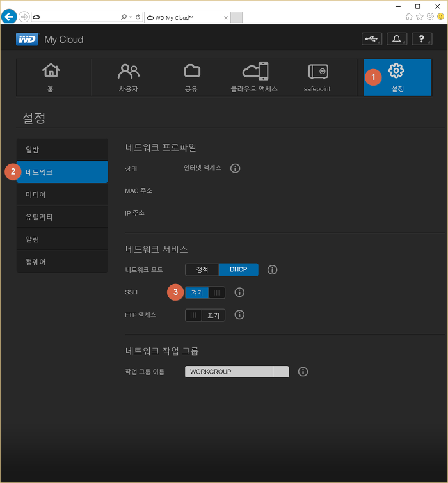
Task: Set network mode to DHCP
Action: (239, 270)
